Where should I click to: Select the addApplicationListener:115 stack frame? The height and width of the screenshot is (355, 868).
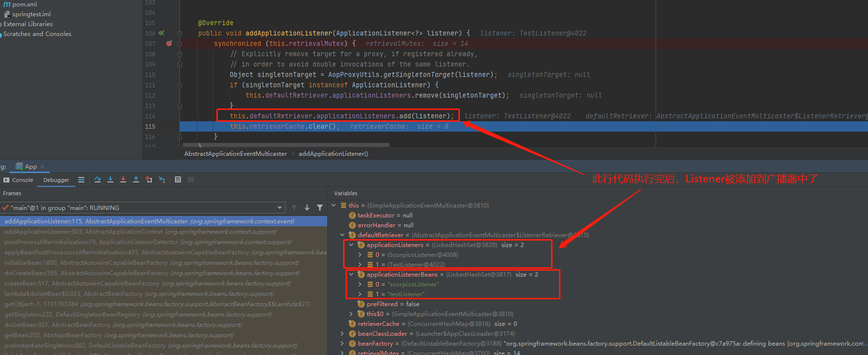coord(164,221)
